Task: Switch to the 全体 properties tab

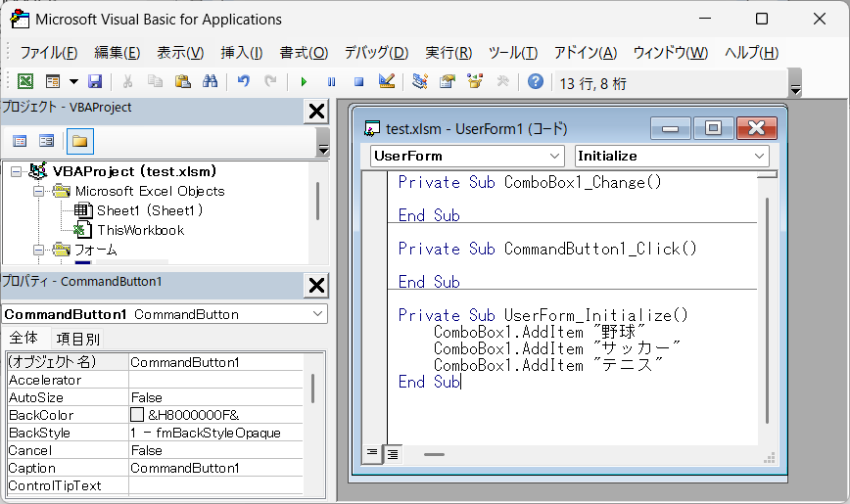Action: pyautogui.click(x=24, y=338)
